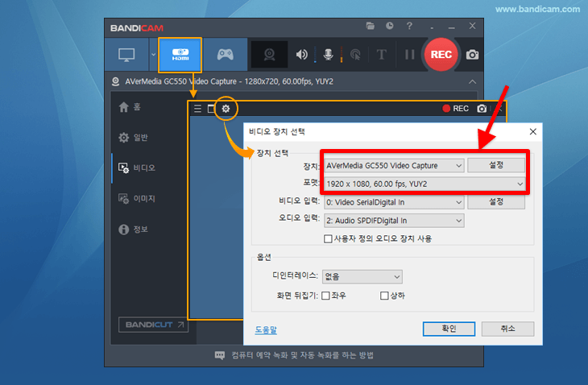Open help question mark icon

[x=409, y=26]
